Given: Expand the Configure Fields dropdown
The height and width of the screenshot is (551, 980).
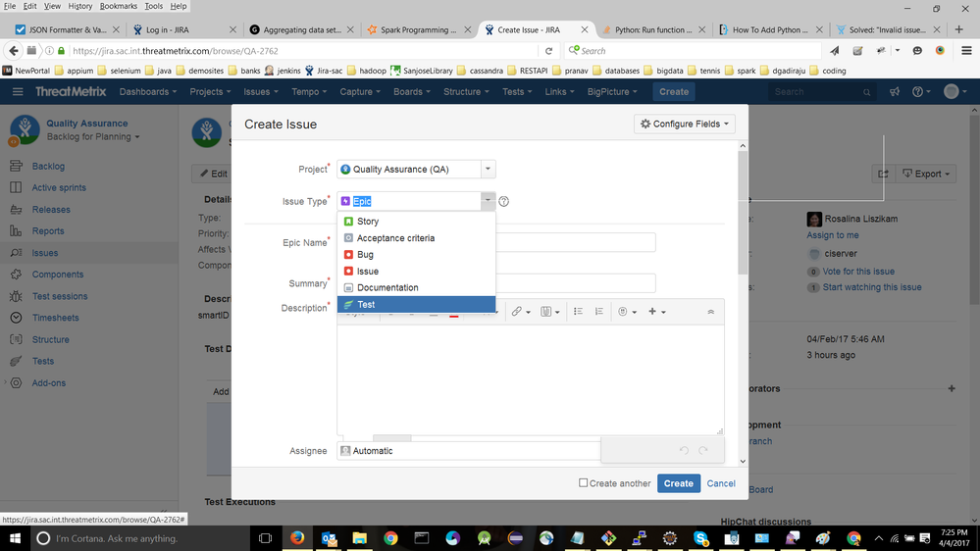Looking at the screenshot, I should [x=685, y=124].
